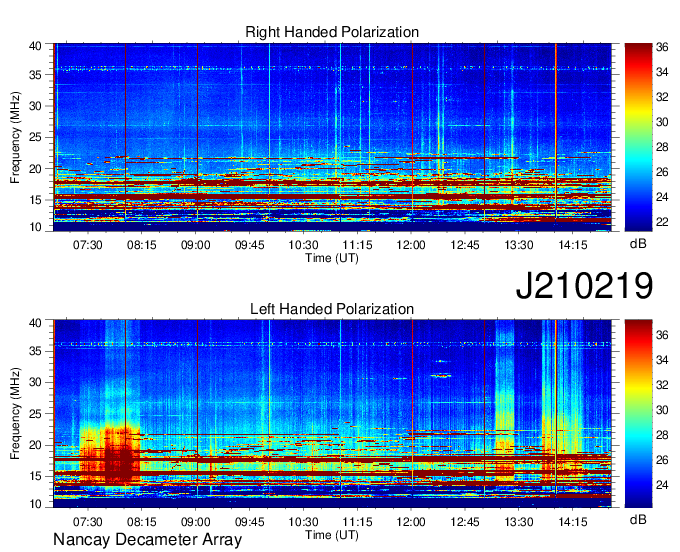Click the 08:15 time tick under the top plot
680x552 pixels.
click(x=141, y=245)
